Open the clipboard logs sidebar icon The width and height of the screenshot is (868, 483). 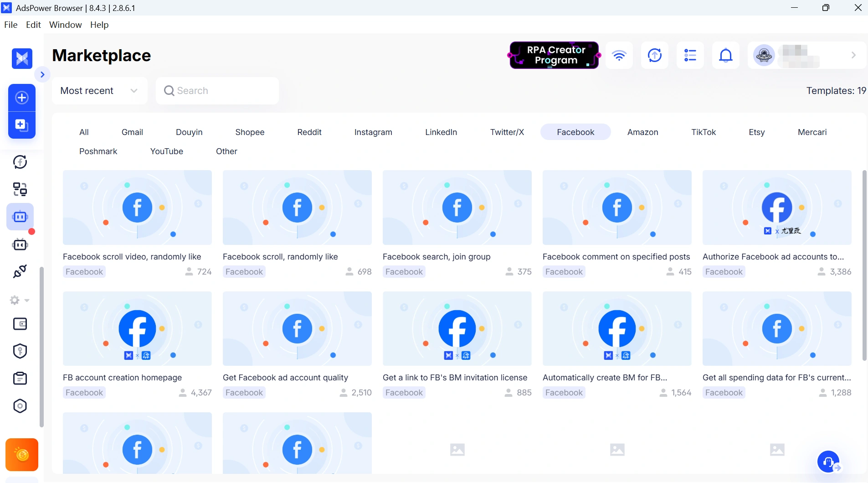coord(20,379)
